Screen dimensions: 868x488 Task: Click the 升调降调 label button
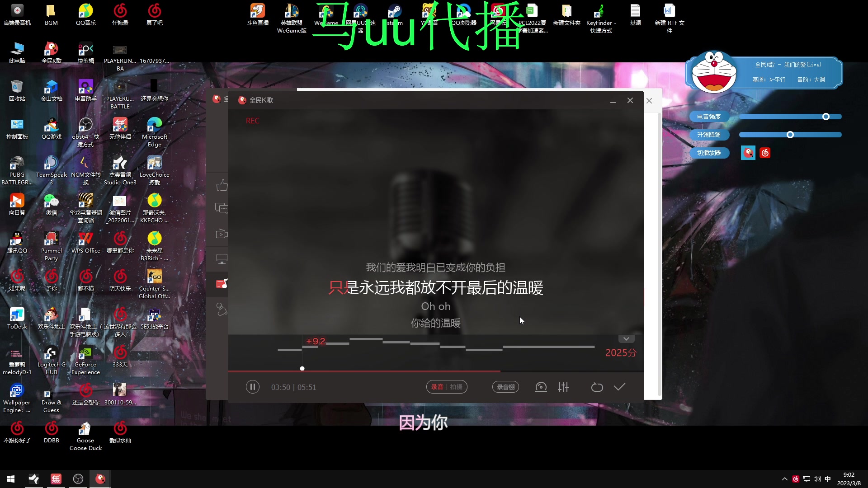[x=709, y=135]
